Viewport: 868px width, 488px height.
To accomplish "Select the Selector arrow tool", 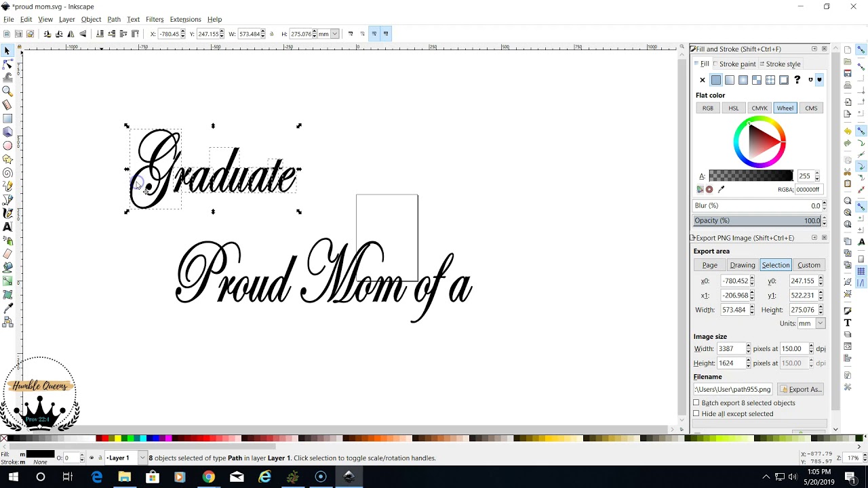I will click(7, 51).
